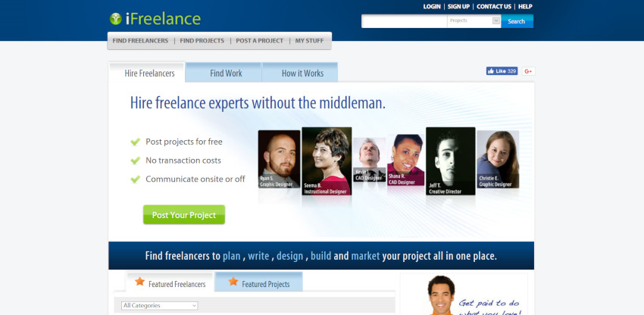
Task: Click green checkmark beside Post projects for free
Action: click(135, 142)
